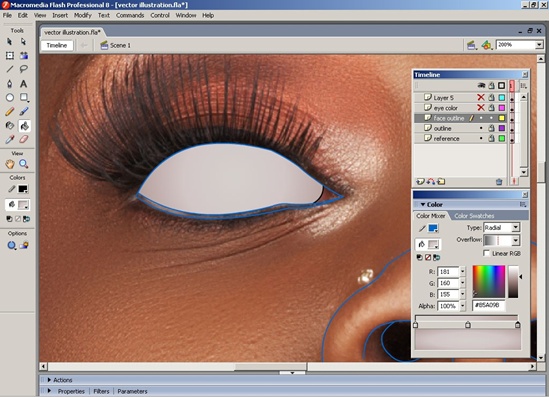
Task: Click the Timeline toggle button
Action: click(x=57, y=46)
